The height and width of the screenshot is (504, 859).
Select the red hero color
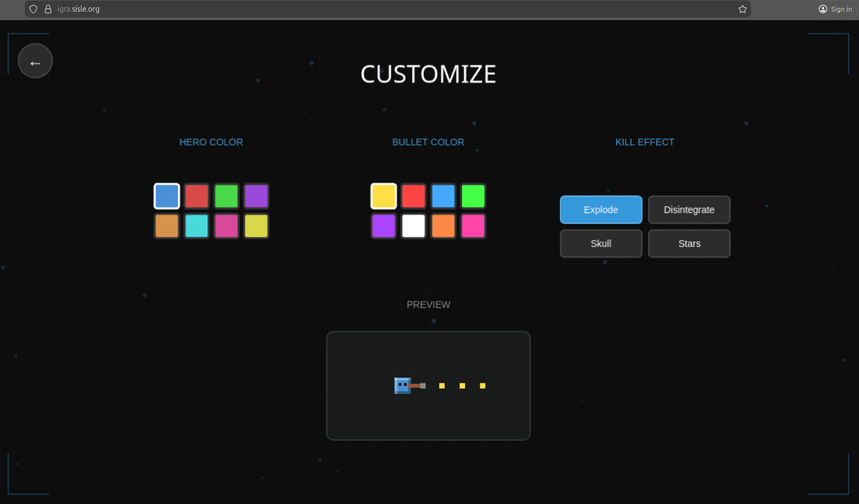(197, 196)
